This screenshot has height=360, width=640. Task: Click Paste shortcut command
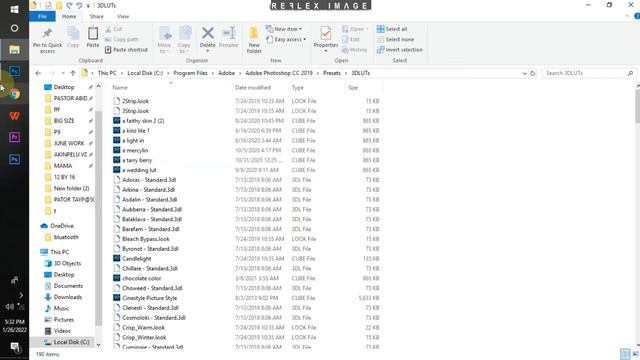click(x=126, y=50)
